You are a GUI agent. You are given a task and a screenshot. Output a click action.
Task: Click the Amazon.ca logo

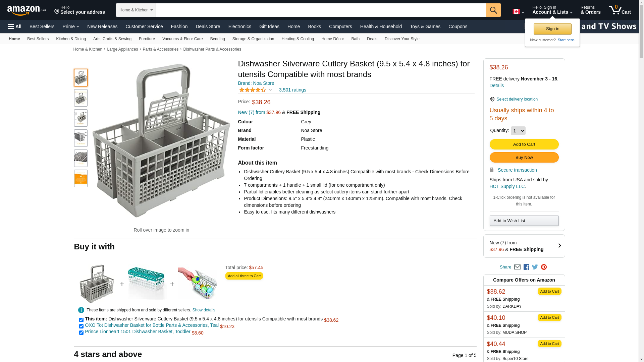coord(27,10)
